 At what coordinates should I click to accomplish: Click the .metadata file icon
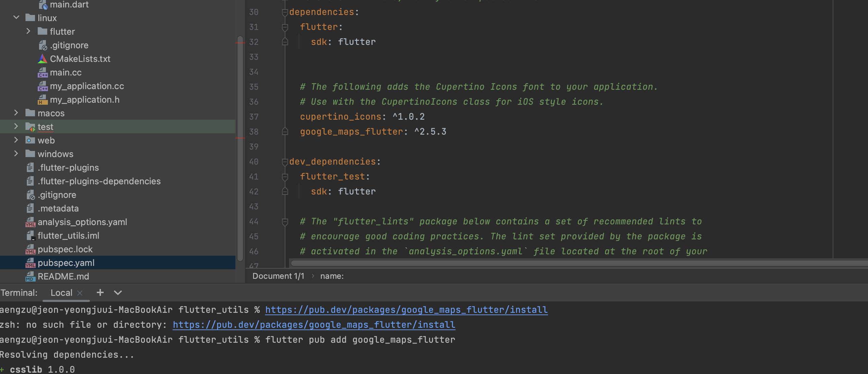point(30,208)
